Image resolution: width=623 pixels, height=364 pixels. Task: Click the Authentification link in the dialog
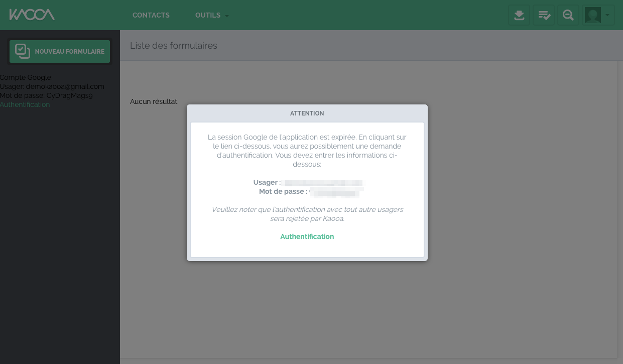(307, 236)
